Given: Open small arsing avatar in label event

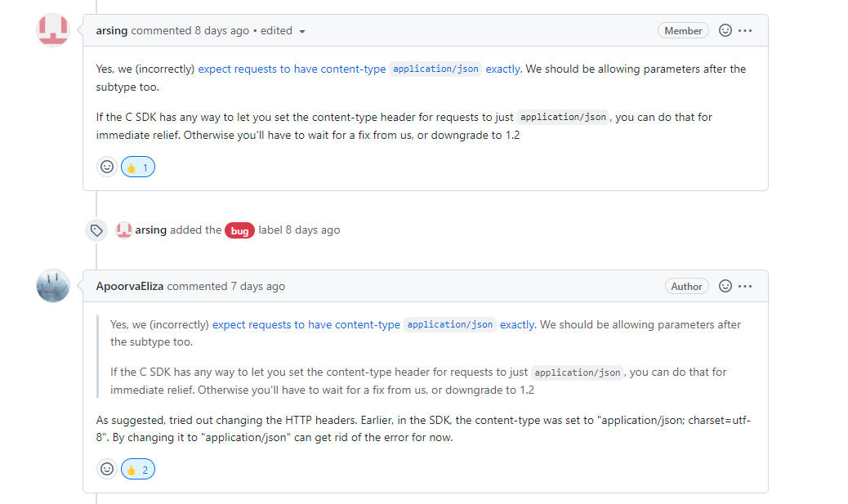Looking at the screenshot, I should pyautogui.click(x=124, y=230).
